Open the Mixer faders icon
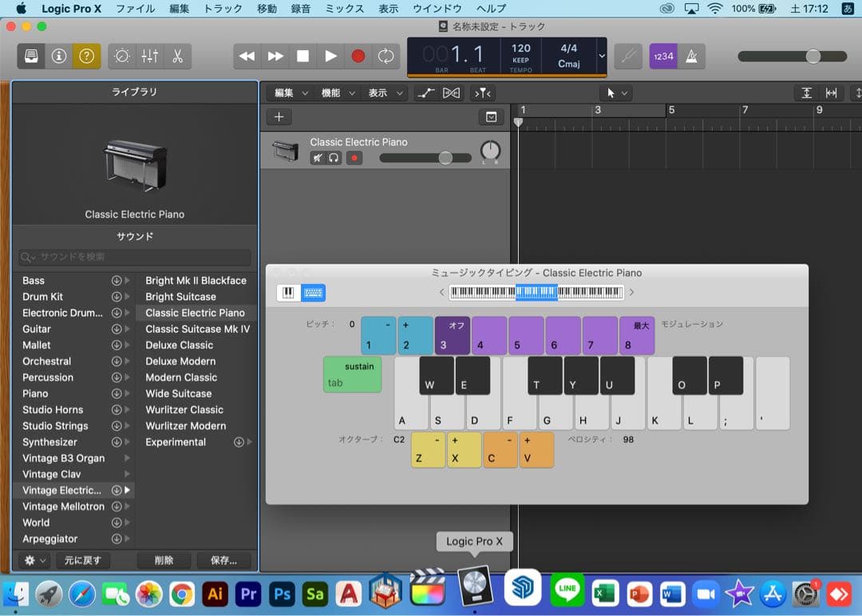 point(149,56)
